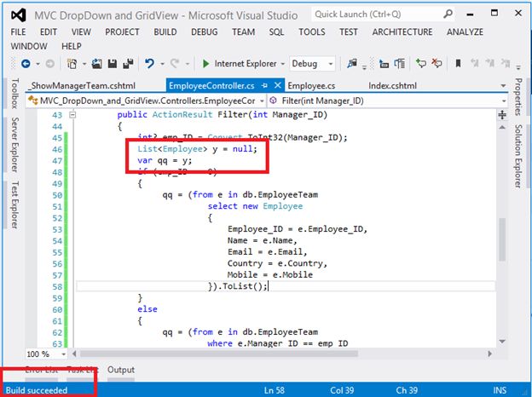Click the Save All toolbar icon

point(128,64)
